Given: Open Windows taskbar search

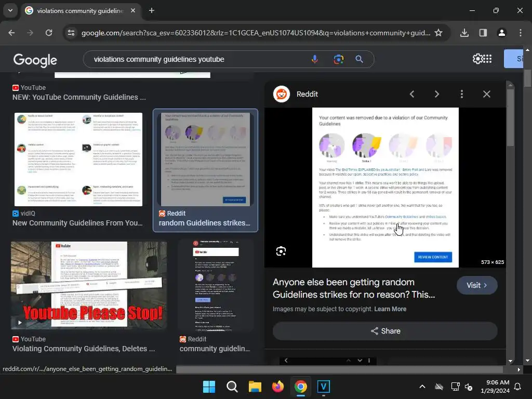Looking at the screenshot, I should pyautogui.click(x=232, y=387).
